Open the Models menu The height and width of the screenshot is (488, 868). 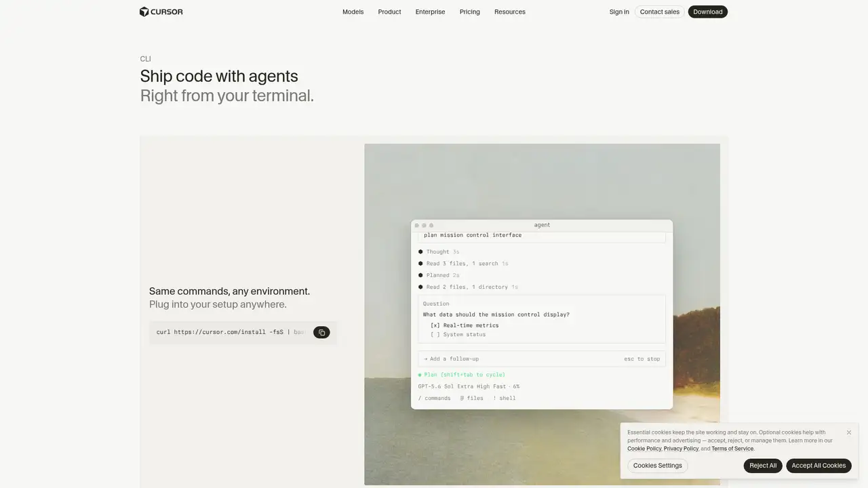[x=353, y=12]
